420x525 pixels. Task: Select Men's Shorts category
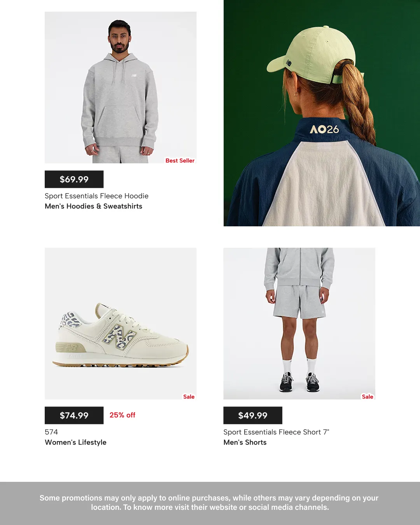[245, 442]
